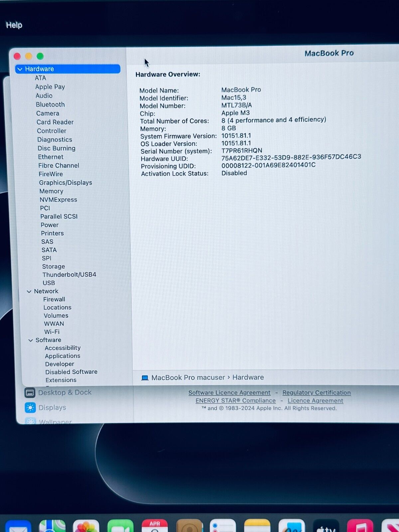Open the Notes app in the Dock
Screen dimensions: 399x532
(257, 526)
